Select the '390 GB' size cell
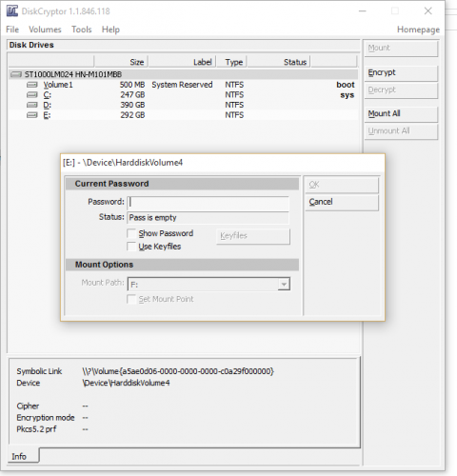 tap(132, 105)
